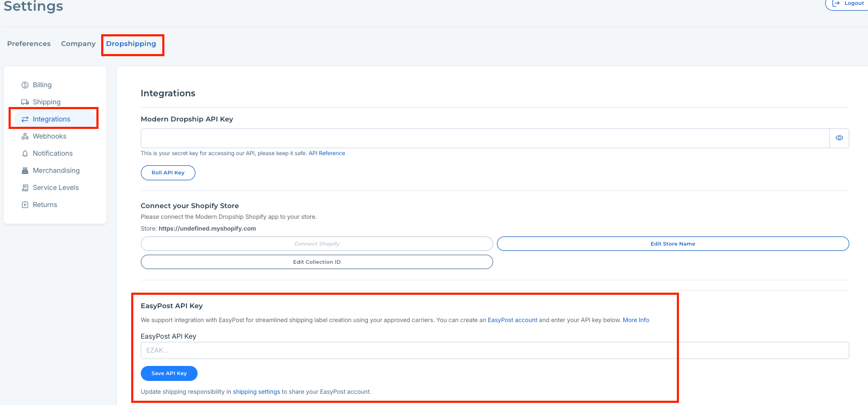
Task: Click the Merchandising icon in sidebar
Action: pyautogui.click(x=25, y=171)
